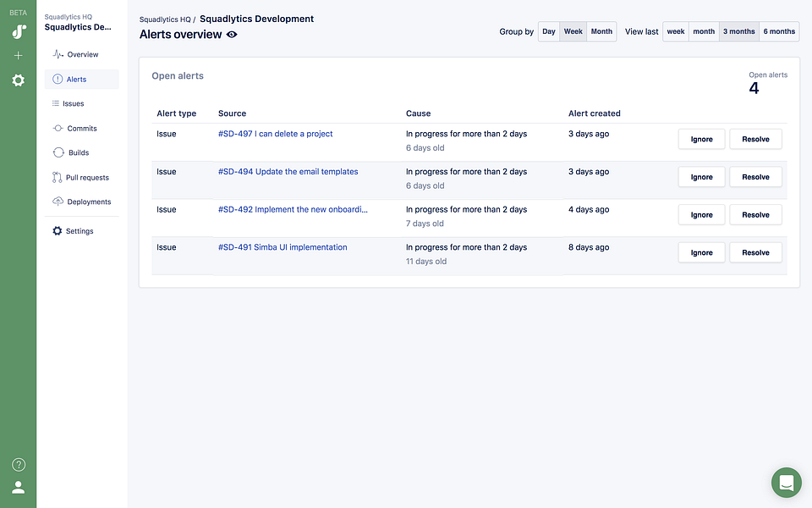Resolve the SD-497 alert

(x=755, y=139)
